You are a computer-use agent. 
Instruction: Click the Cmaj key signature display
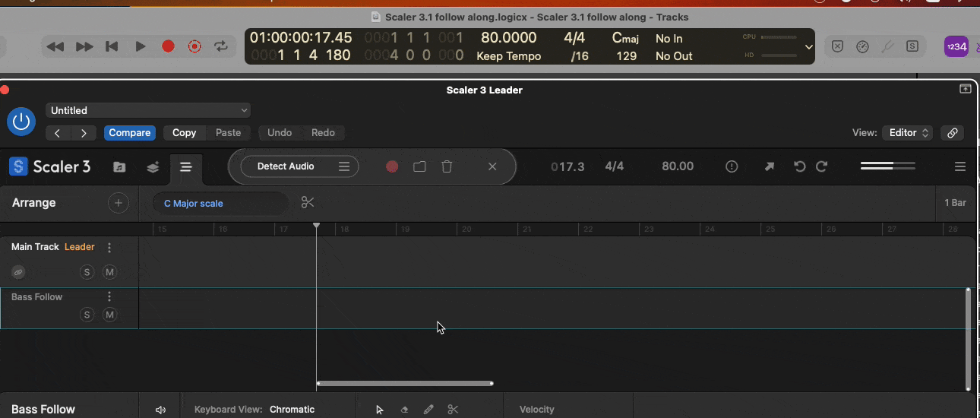coord(626,38)
